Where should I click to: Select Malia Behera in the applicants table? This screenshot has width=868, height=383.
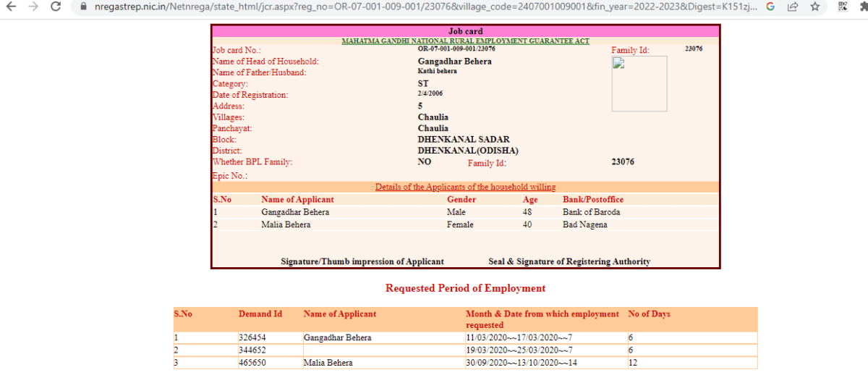(x=286, y=225)
